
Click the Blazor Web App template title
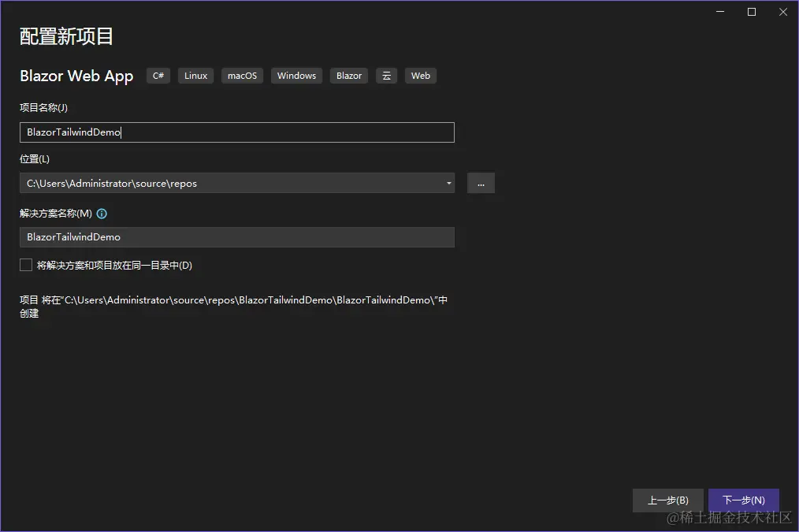point(76,76)
